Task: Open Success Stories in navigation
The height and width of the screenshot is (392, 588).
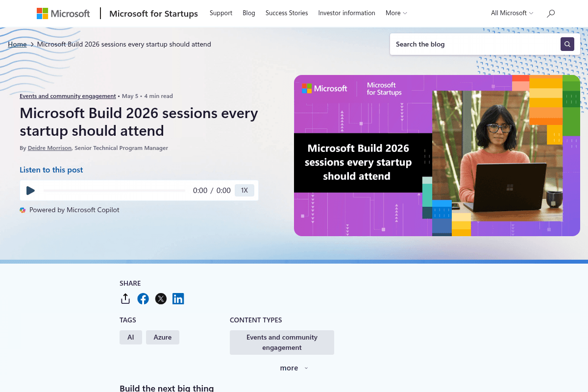Action: (x=287, y=13)
